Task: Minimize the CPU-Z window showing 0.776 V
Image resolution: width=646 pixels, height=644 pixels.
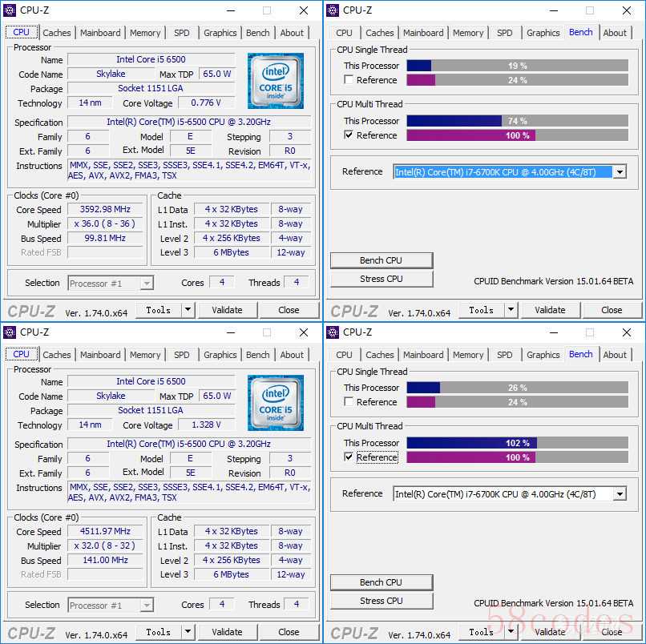Action: (x=231, y=10)
